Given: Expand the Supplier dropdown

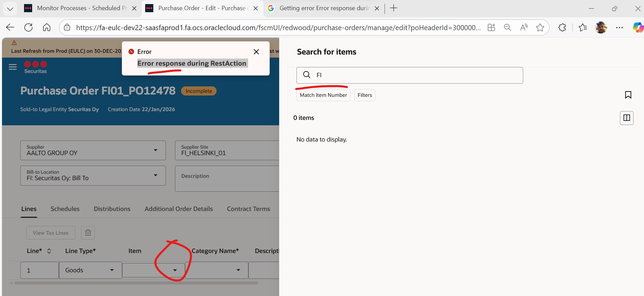Looking at the screenshot, I should (x=156, y=150).
